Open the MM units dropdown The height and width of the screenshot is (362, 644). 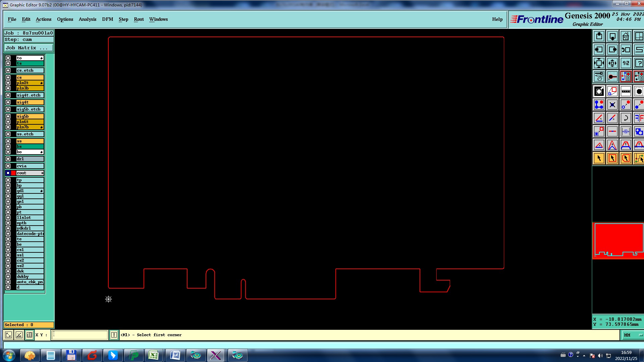(633, 335)
